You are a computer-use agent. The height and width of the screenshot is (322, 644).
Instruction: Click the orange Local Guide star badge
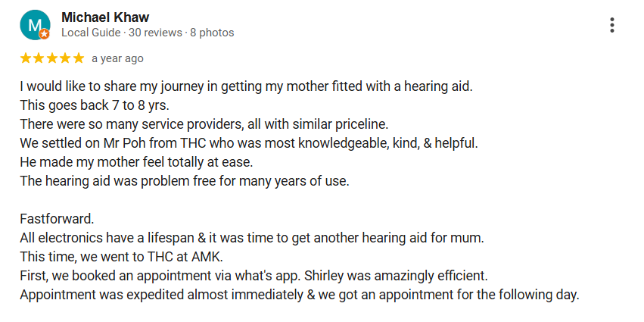[45, 34]
